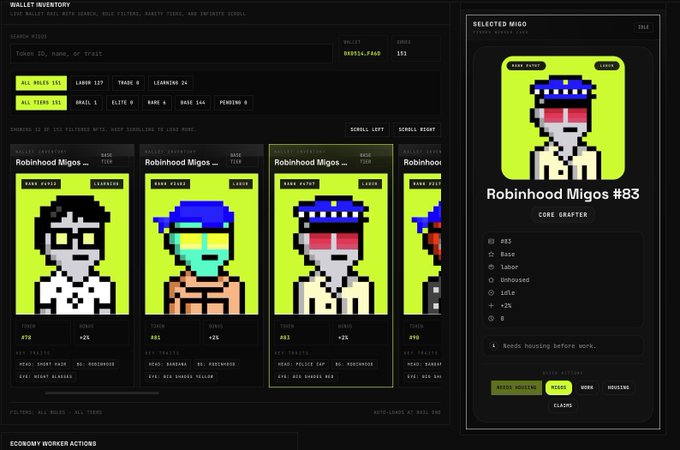Screen dimensions: 680x450
Task: Click the Economy Worker Actions heading
Action: click(x=53, y=444)
